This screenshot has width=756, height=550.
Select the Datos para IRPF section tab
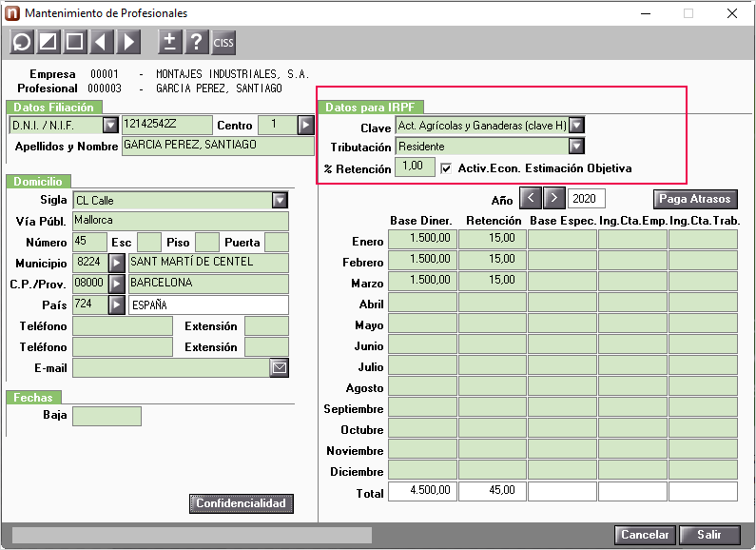pyautogui.click(x=370, y=108)
